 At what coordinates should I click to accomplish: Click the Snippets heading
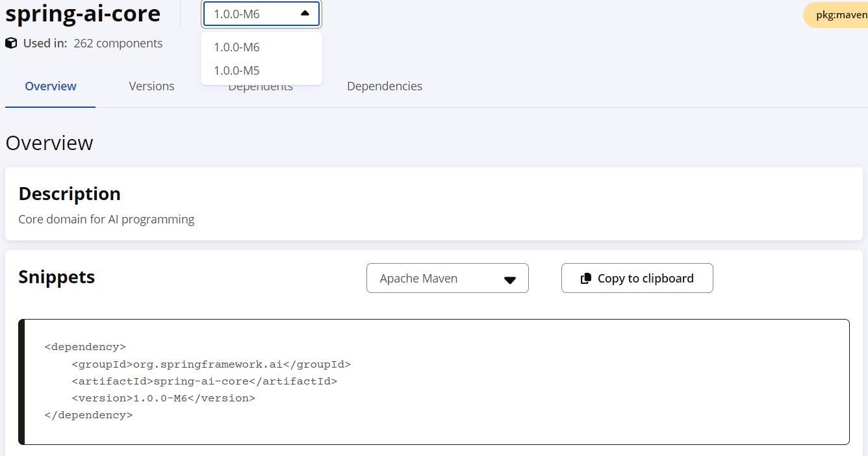(57, 277)
